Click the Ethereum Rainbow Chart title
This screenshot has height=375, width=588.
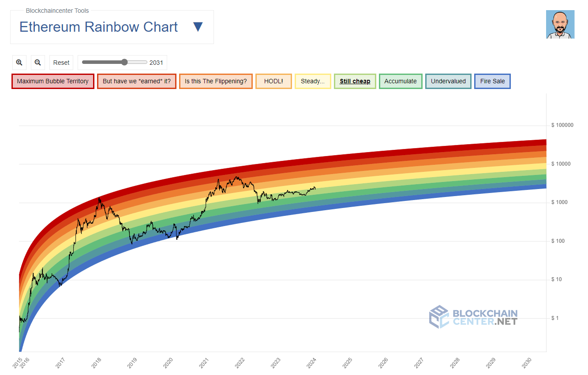tap(99, 27)
